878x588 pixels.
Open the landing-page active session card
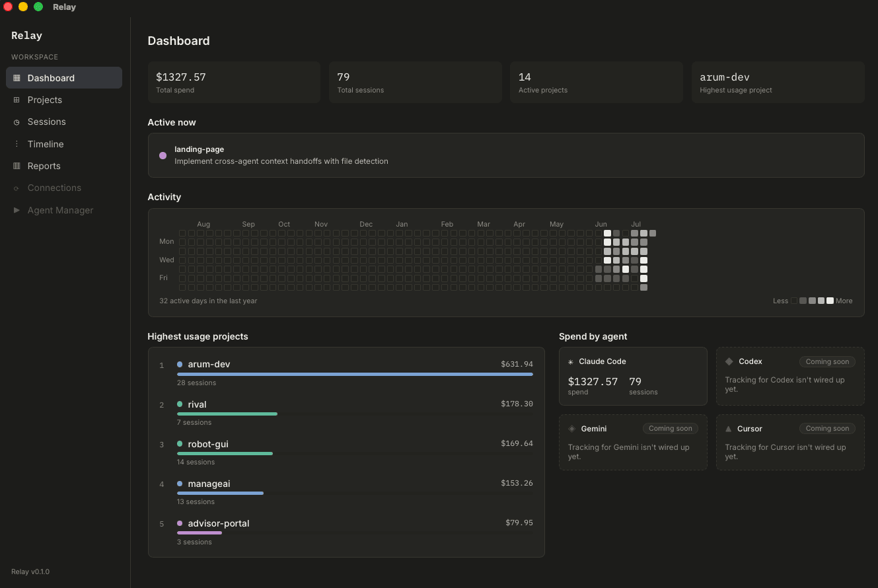click(x=506, y=155)
